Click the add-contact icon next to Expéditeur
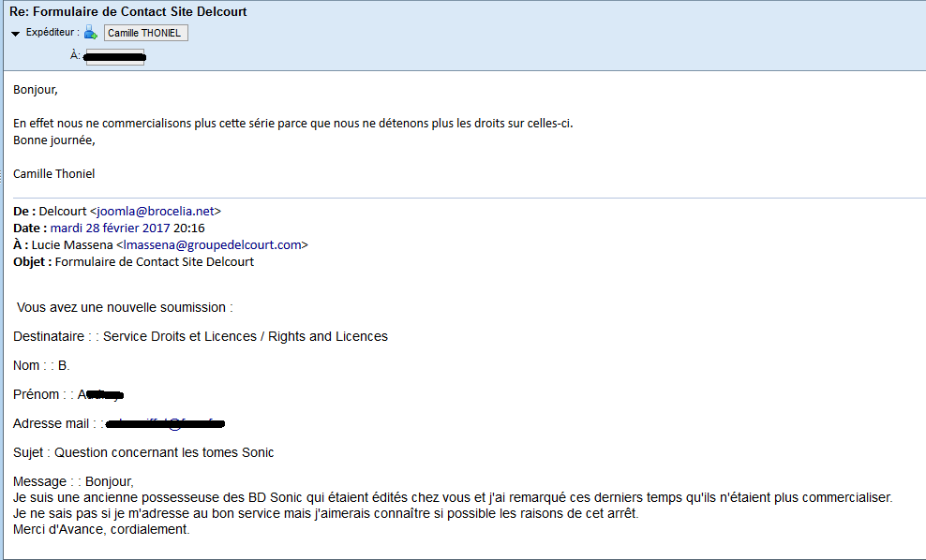 (90, 33)
